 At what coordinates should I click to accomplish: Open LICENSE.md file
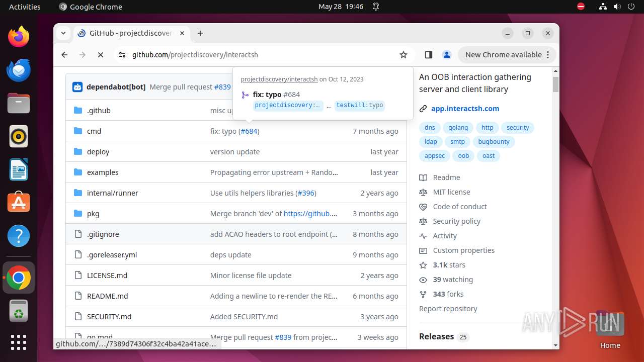click(107, 276)
